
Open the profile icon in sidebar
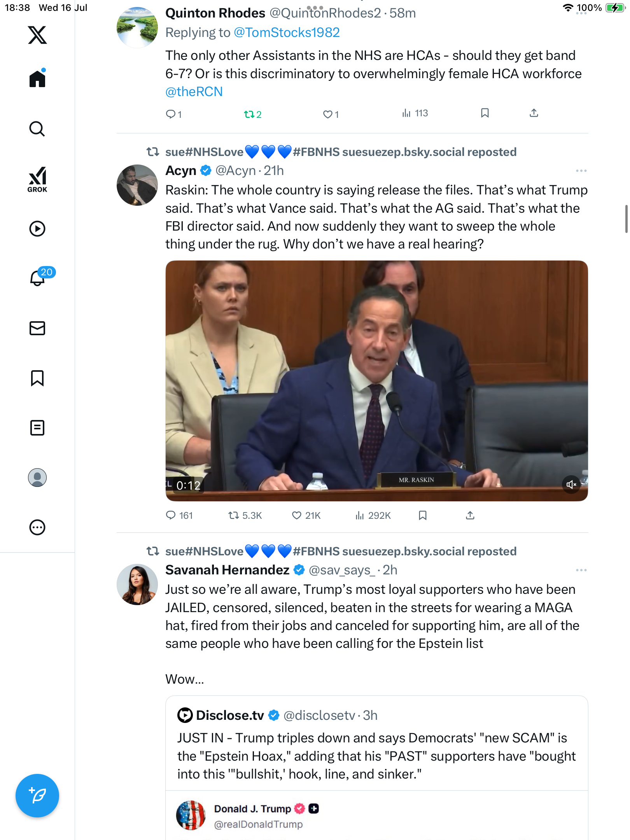(x=37, y=478)
